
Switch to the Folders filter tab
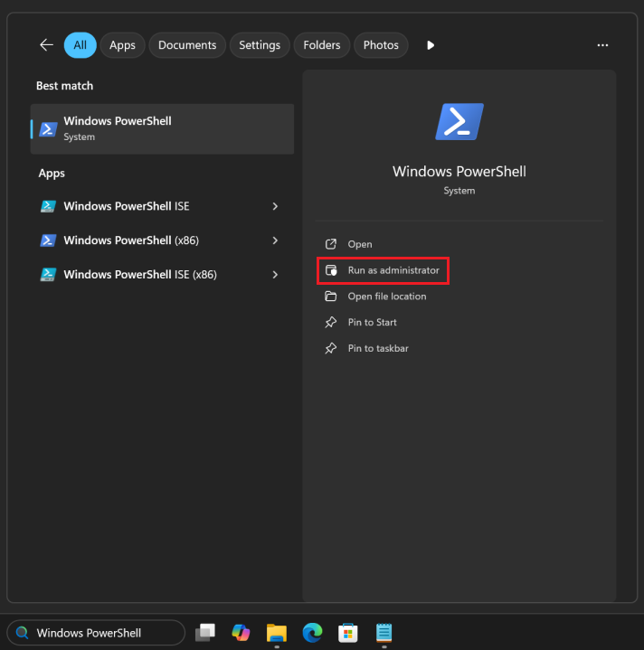pos(322,45)
